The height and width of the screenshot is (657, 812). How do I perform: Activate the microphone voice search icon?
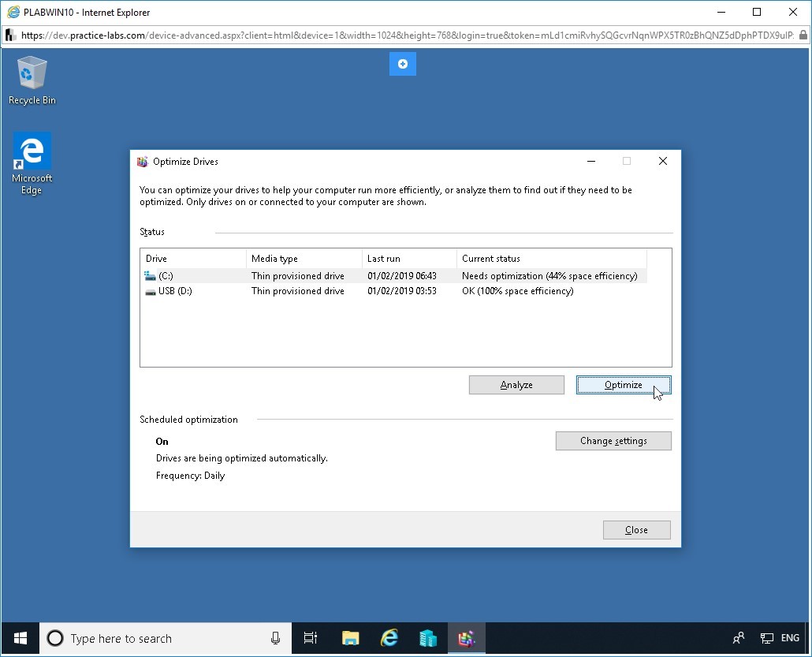click(275, 638)
